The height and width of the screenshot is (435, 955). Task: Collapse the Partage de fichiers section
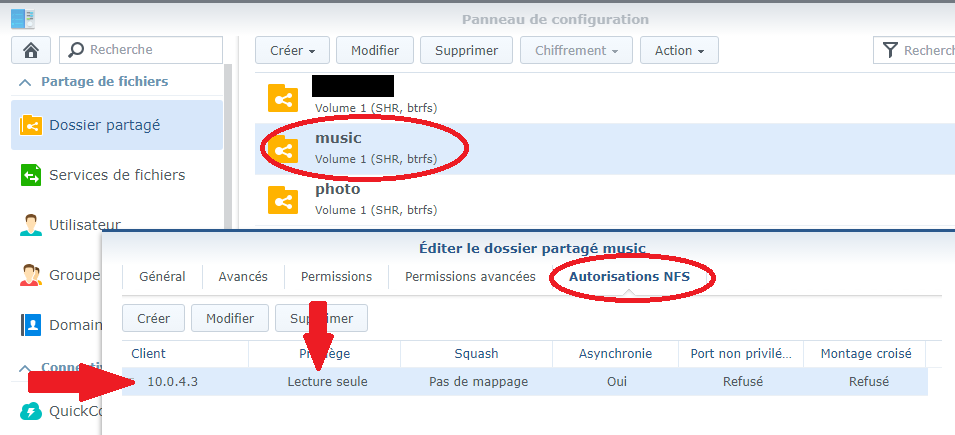(25, 82)
